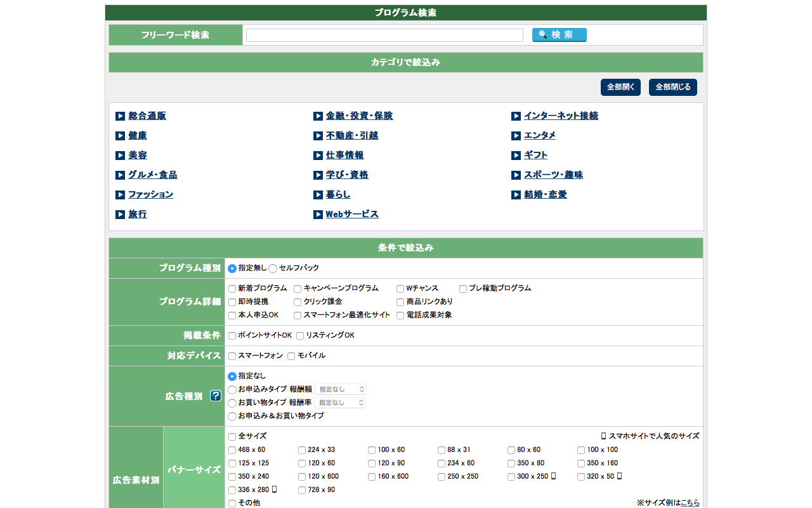Open the 金融・投資・保険 category link
The image size is (812, 508).
tap(359, 116)
